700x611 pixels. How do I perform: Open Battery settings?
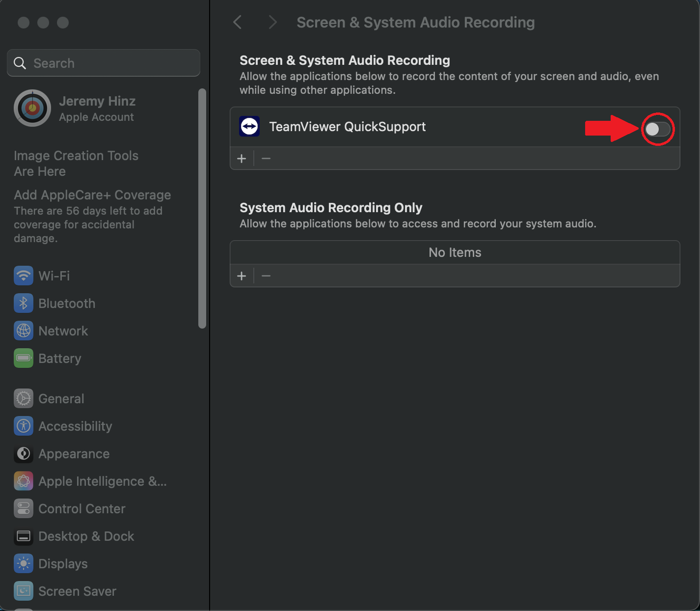(x=60, y=358)
